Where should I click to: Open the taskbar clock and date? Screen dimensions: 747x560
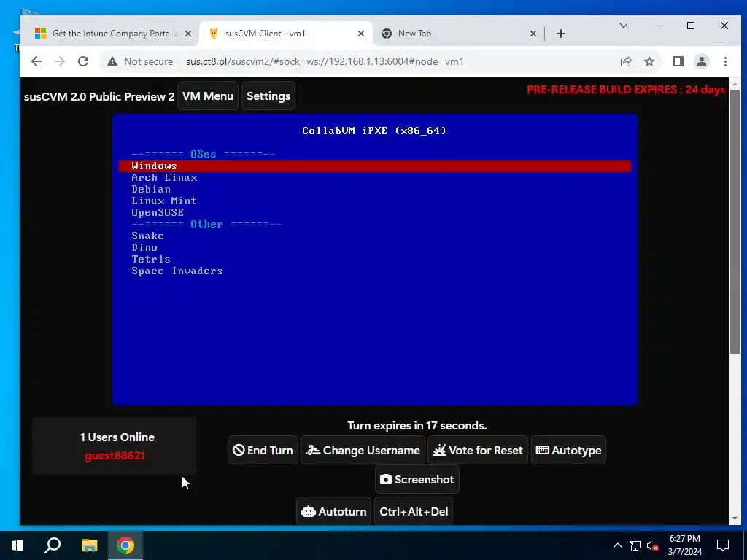684,545
